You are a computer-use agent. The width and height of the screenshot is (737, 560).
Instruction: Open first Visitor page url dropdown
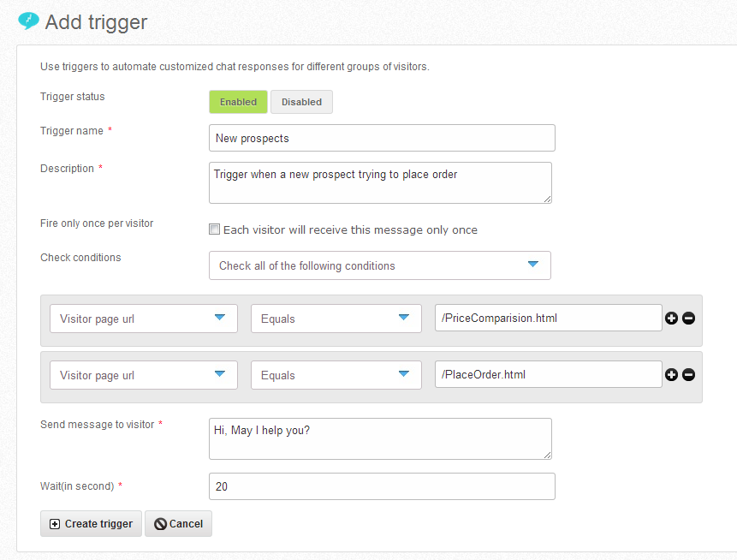144,319
